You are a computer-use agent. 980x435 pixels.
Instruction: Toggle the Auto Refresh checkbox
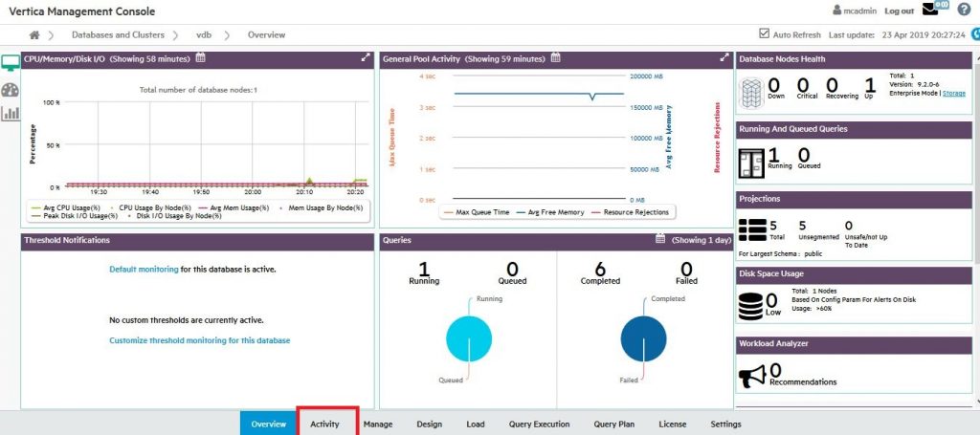[764, 34]
